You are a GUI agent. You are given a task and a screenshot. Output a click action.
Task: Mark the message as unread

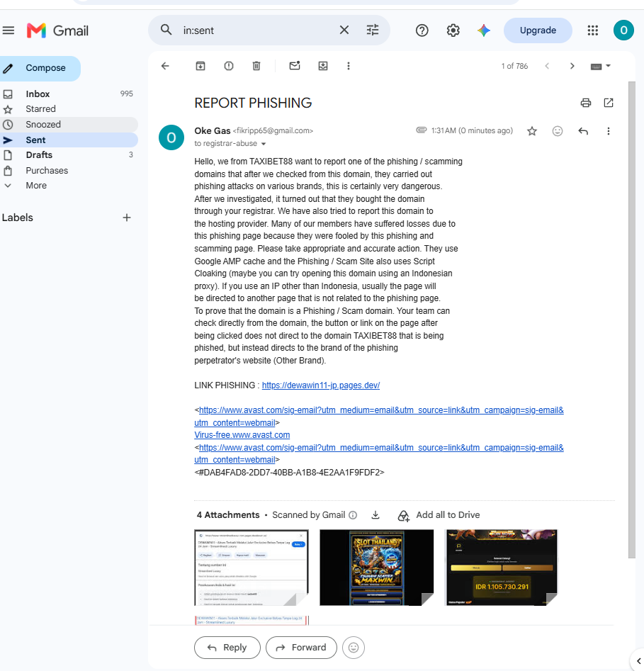pos(295,66)
